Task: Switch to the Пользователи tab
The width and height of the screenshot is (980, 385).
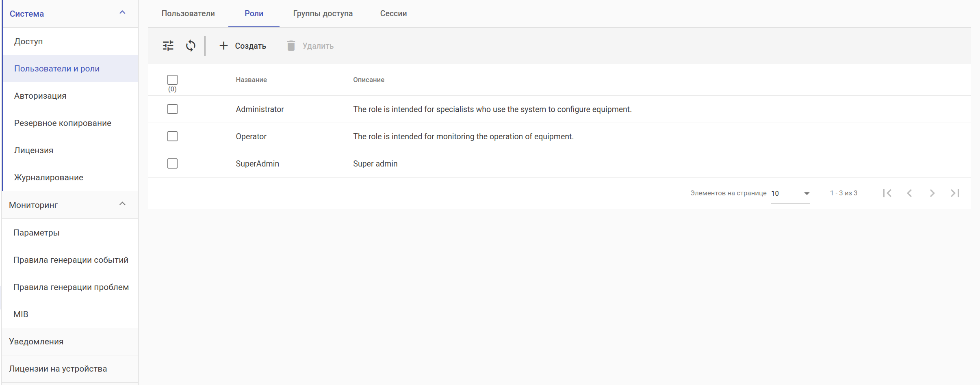Action: 188,13
